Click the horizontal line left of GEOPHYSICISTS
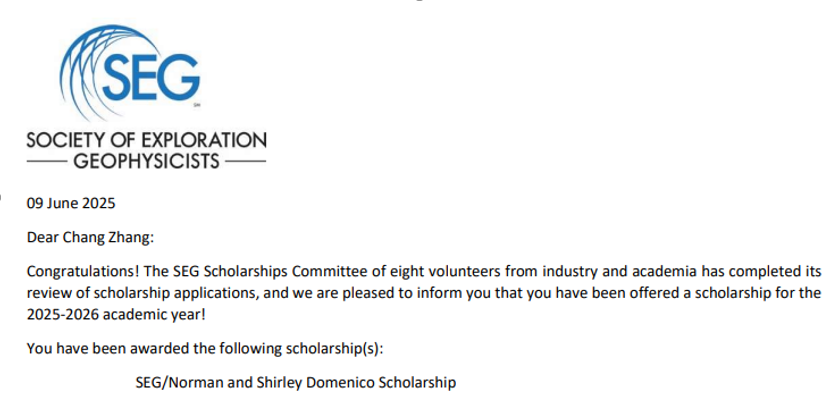Image resolution: width=834 pixels, height=395 pixels. [46, 161]
